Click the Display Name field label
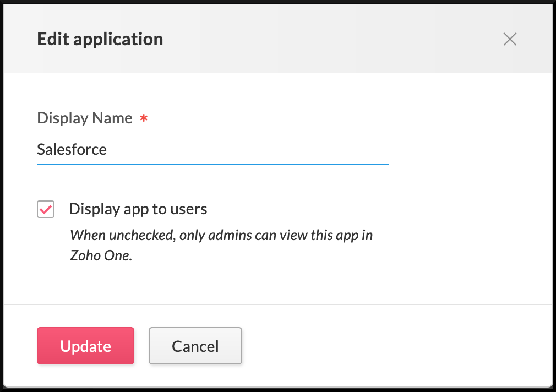Screen dimensions: 556x392 click(x=84, y=118)
